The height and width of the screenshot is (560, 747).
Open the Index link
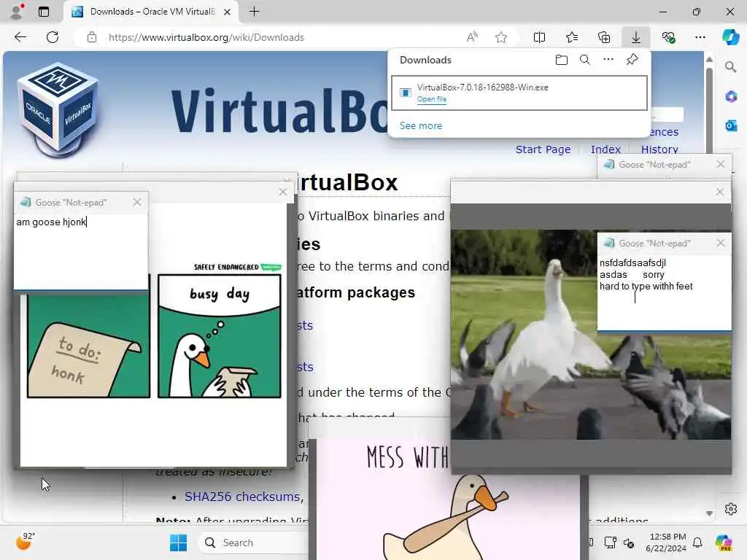[605, 149]
